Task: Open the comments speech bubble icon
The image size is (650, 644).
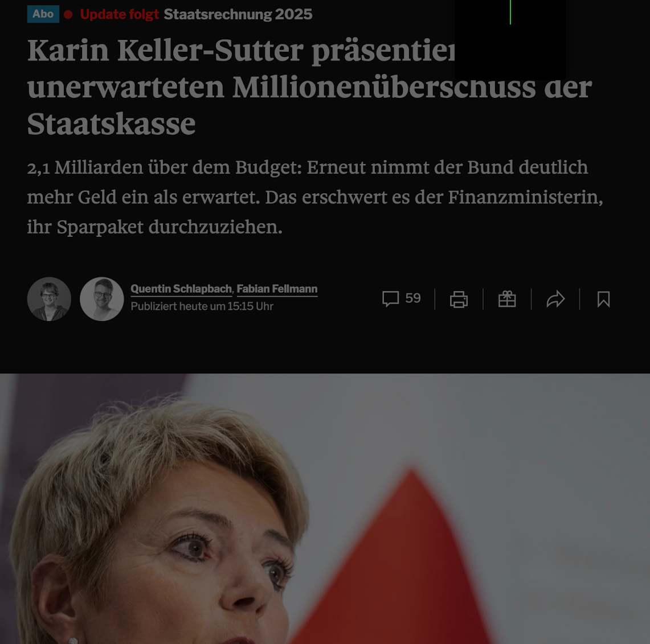Action: click(x=390, y=299)
